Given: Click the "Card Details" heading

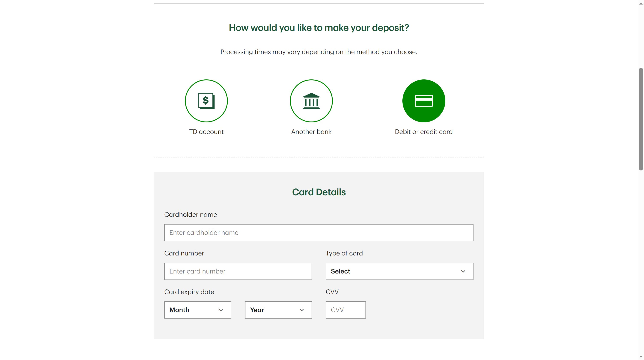Looking at the screenshot, I should click(319, 192).
